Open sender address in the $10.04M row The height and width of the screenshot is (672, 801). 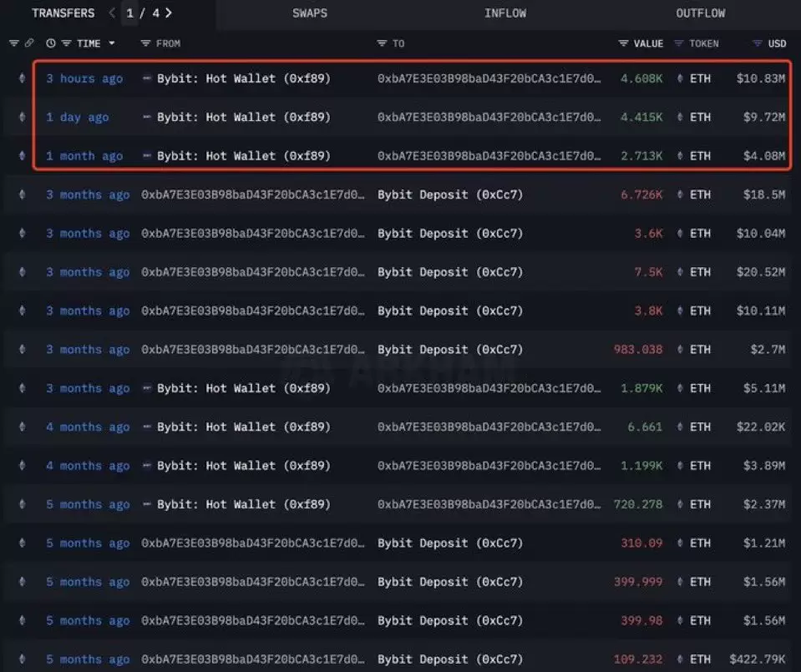(x=253, y=234)
